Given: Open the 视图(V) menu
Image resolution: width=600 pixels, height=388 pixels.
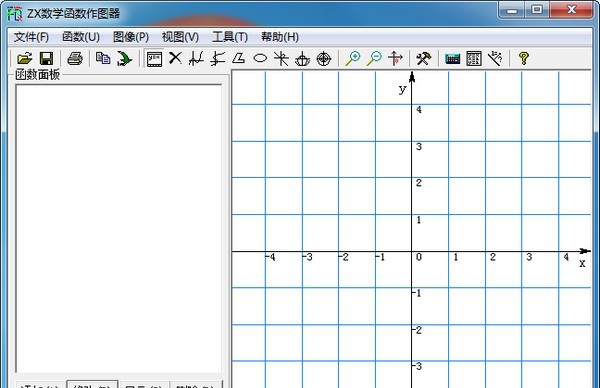Looking at the screenshot, I should [180, 37].
